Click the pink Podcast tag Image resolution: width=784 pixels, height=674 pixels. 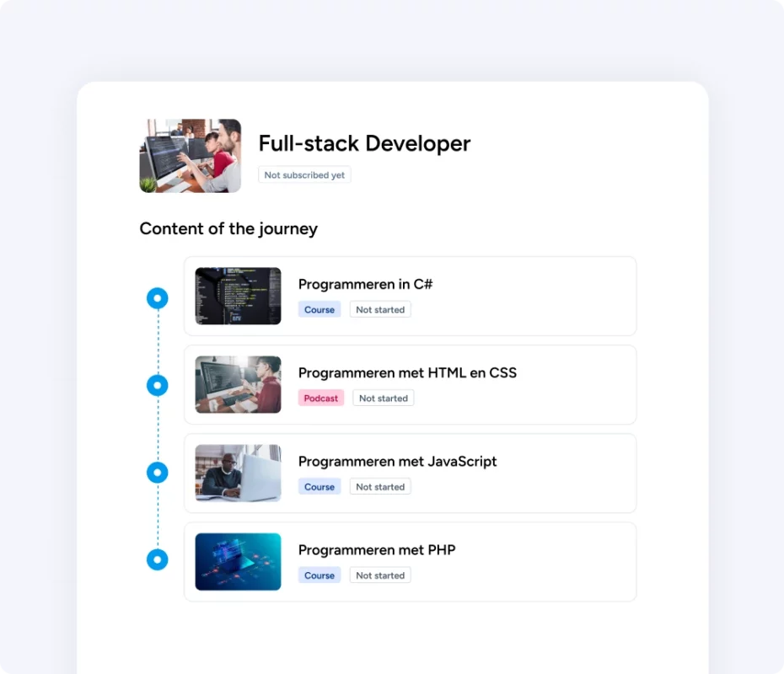click(x=321, y=399)
